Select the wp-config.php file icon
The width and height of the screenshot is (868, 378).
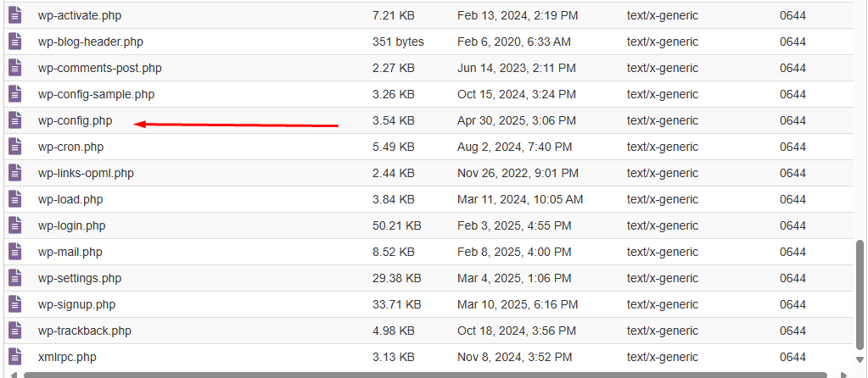pos(15,120)
